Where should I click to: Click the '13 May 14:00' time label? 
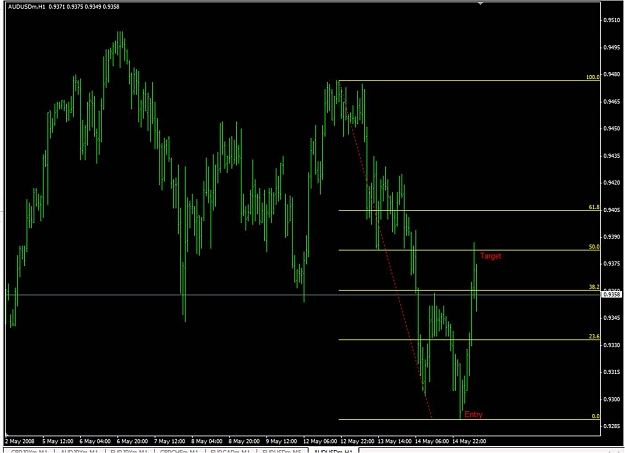tap(394, 441)
